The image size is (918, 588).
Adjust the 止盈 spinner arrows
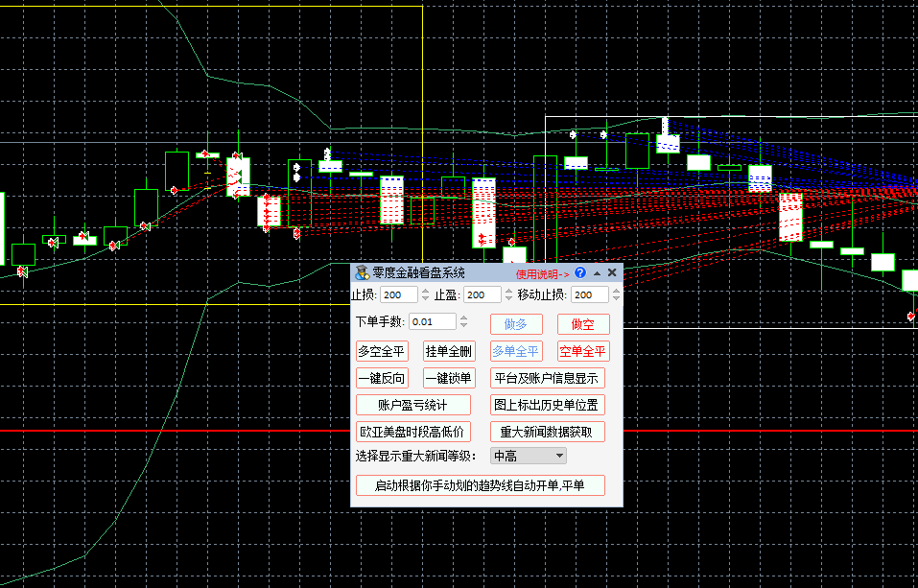point(506,294)
